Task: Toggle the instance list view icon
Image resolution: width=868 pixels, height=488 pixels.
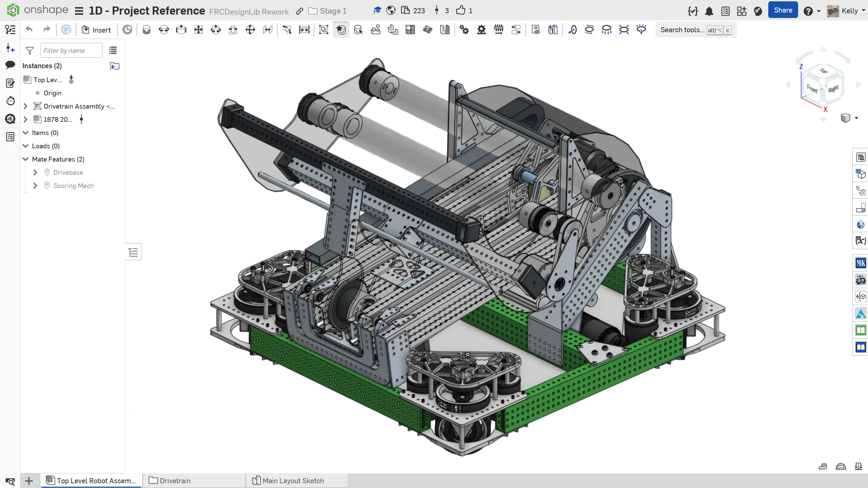Action: pyautogui.click(x=113, y=51)
